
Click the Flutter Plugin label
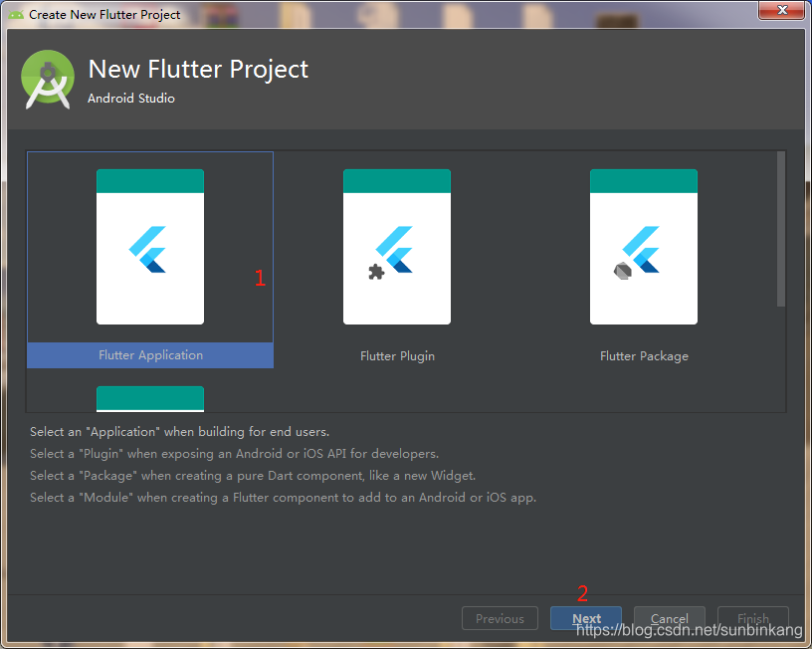[397, 355]
